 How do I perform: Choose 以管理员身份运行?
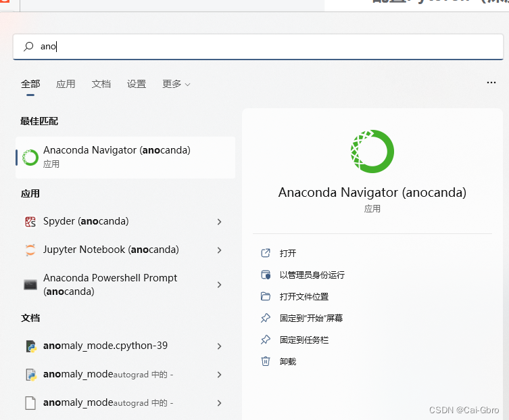click(312, 275)
